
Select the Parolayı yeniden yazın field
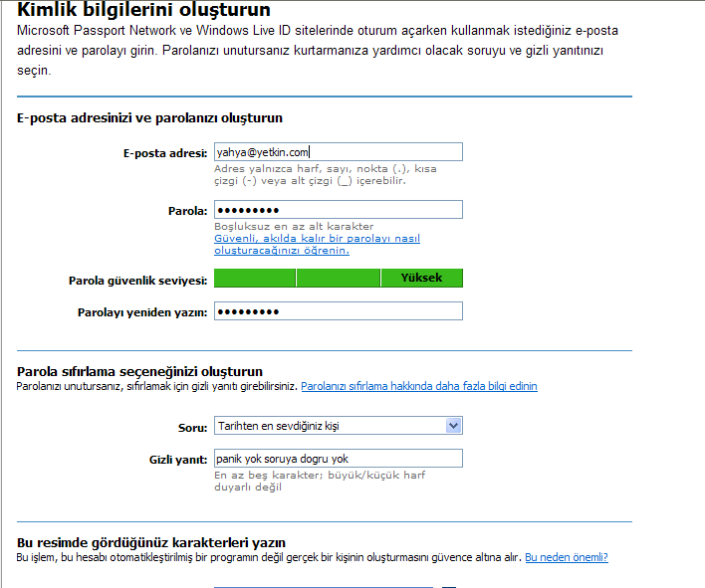(x=338, y=311)
